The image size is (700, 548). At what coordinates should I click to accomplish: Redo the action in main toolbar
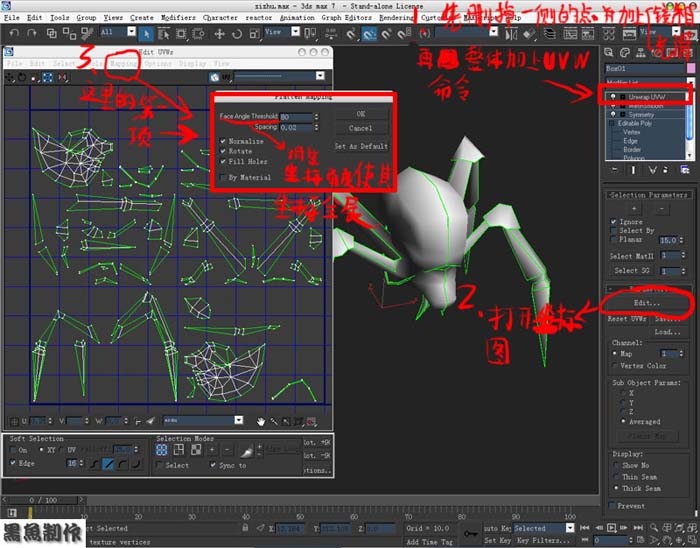[x=31, y=33]
